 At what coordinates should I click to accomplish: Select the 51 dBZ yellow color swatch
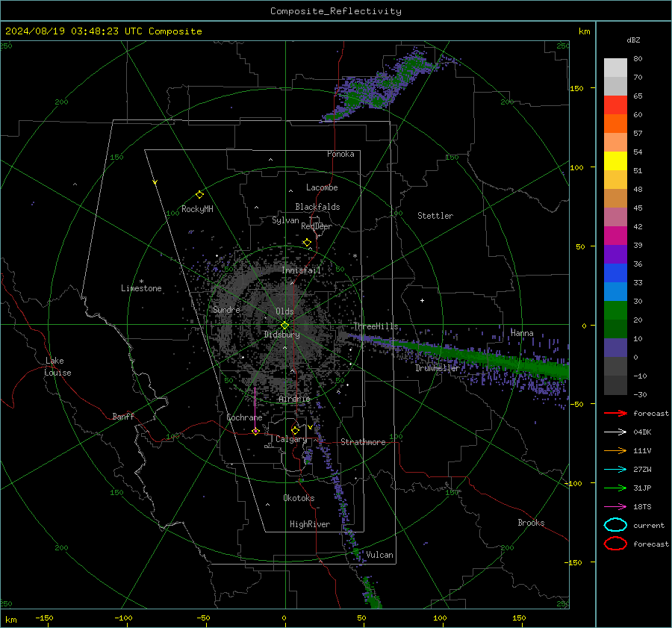tap(615, 161)
